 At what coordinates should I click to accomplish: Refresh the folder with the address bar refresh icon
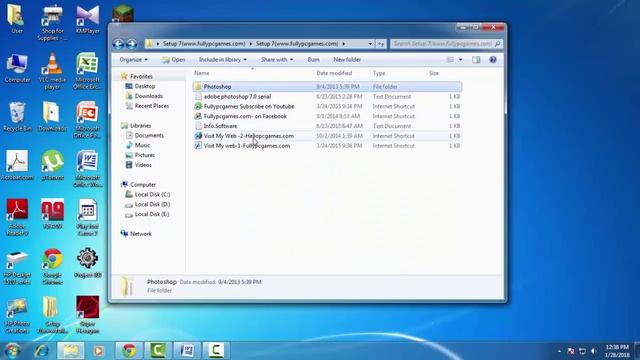coord(381,44)
